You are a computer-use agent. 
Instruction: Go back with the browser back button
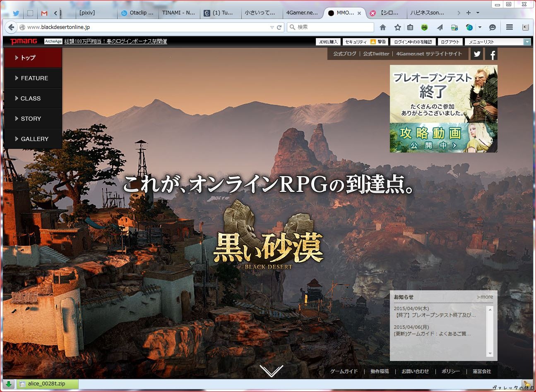[11, 27]
